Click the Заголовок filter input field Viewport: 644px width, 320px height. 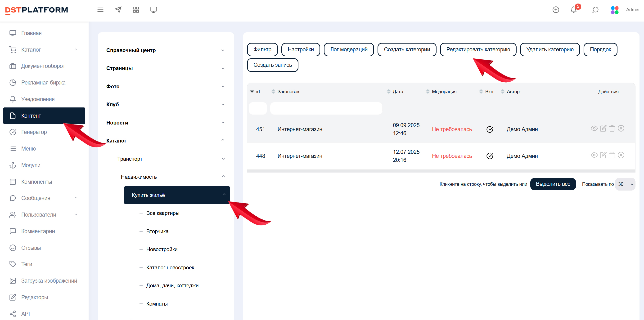326,108
